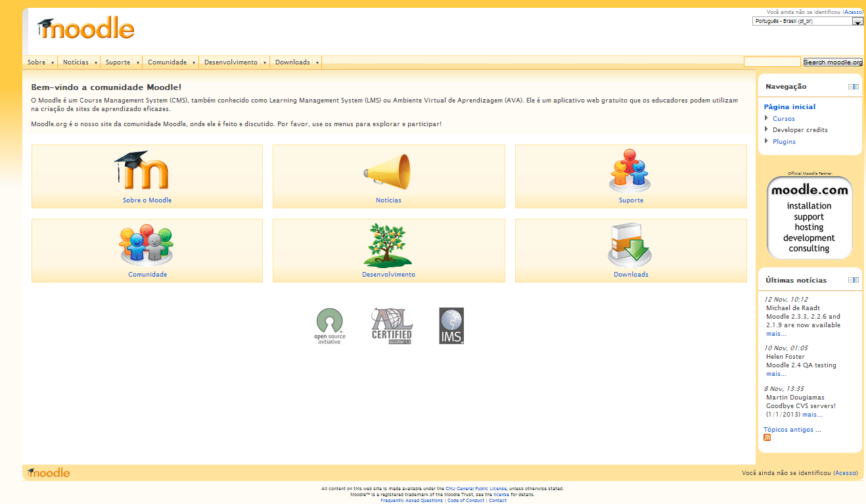The height and width of the screenshot is (504, 866).
Task: Click the Downloads box with green arrow icon
Action: tap(629, 245)
